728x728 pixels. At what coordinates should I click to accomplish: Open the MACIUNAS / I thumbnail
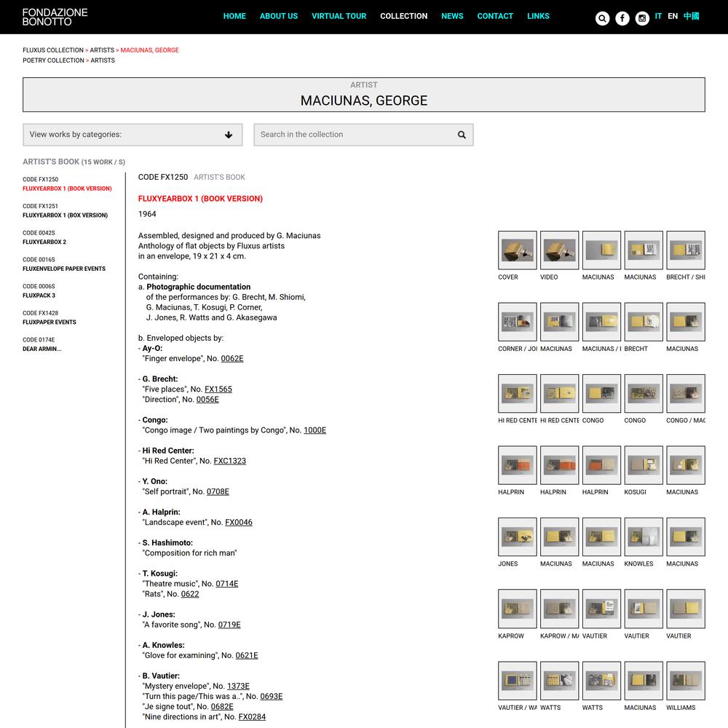point(601,322)
